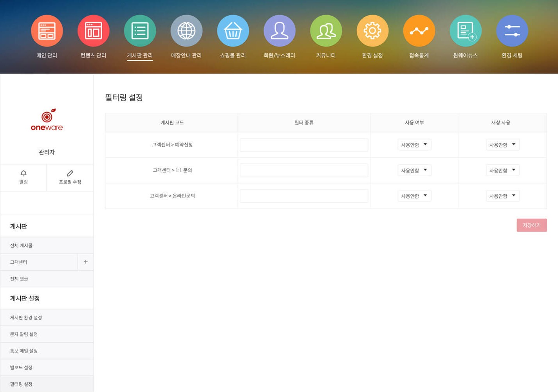The height and width of the screenshot is (392, 558).
Task: Open the 컨텐츠 관리 icon
Action: pyautogui.click(x=93, y=31)
